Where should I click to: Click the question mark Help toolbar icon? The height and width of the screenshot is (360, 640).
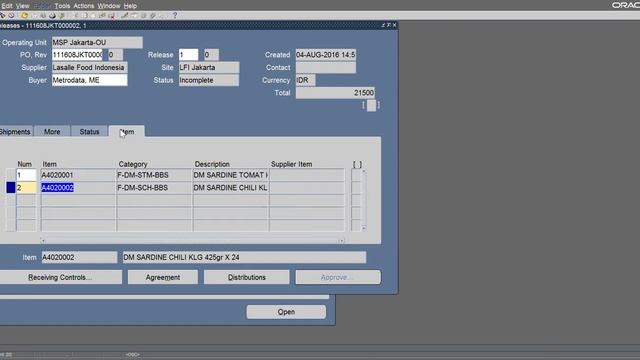point(175,16)
